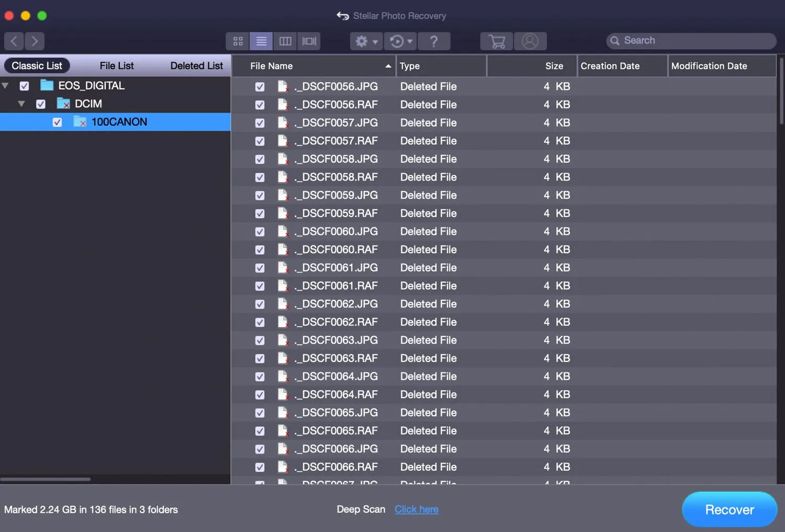Uncheck the ._DSCF0064.RAF file checkbox
785x532 pixels.
pyautogui.click(x=260, y=395)
